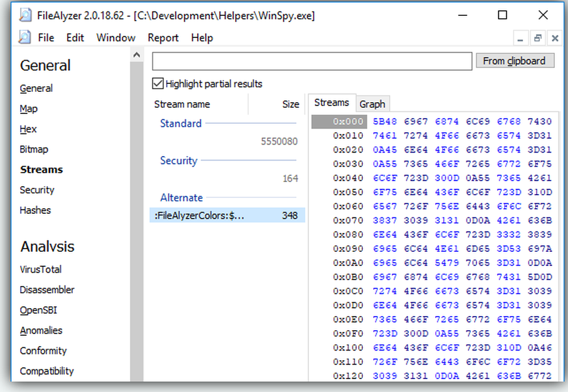Click the General section heading in sidebar
568x392 pixels.
(x=45, y=65)
